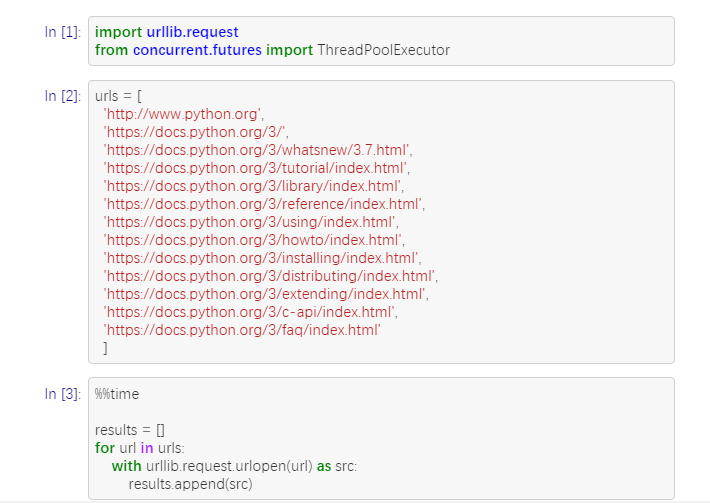Image resolution: width=710 pixels, height=503 pixels.
Task: Click the ThreadPoolExecutor import line
Action: 272,50
